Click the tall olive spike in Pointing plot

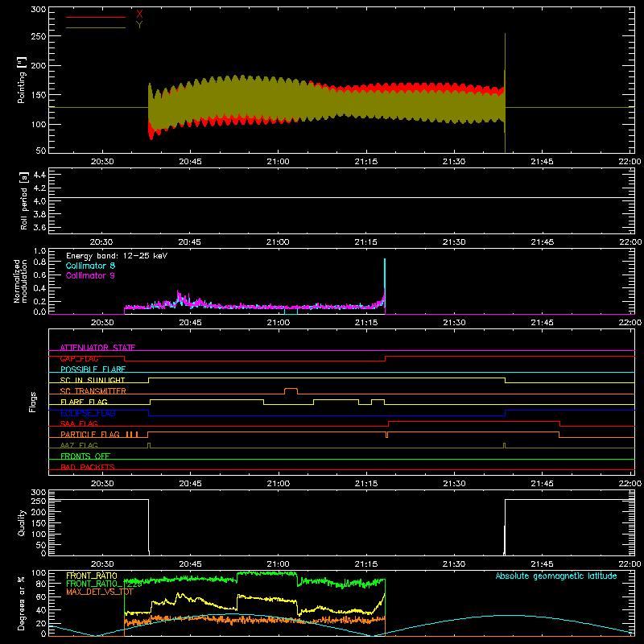click(505, 93)
